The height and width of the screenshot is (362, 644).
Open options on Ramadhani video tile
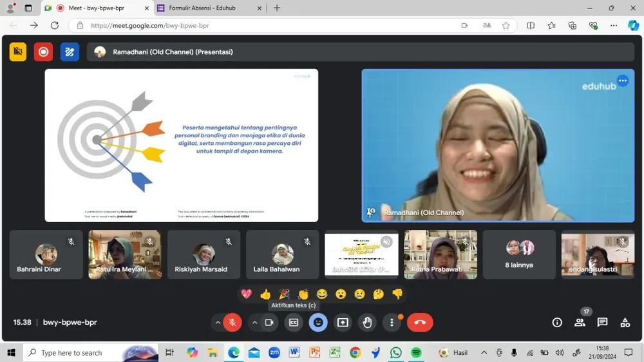(x=623, y=81)
